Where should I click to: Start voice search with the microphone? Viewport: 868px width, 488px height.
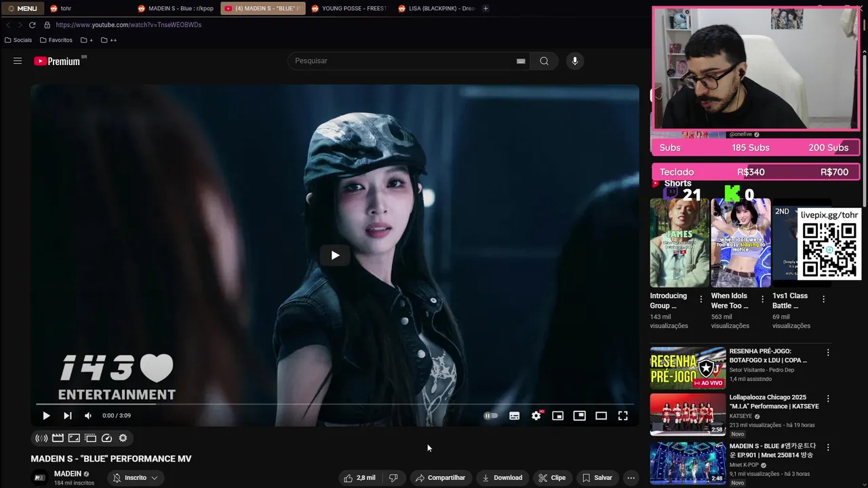click(575, 61)
